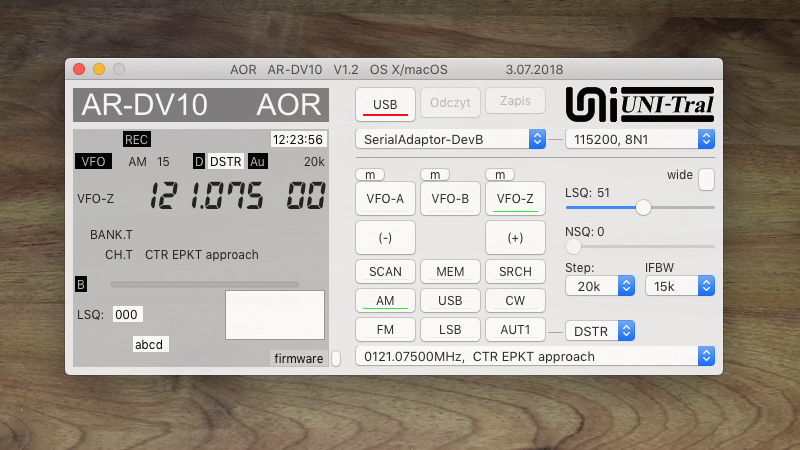This screenshot has width=800, height=450.
Task: Close the AR-DV10 window
Action: tap(79, 69)
